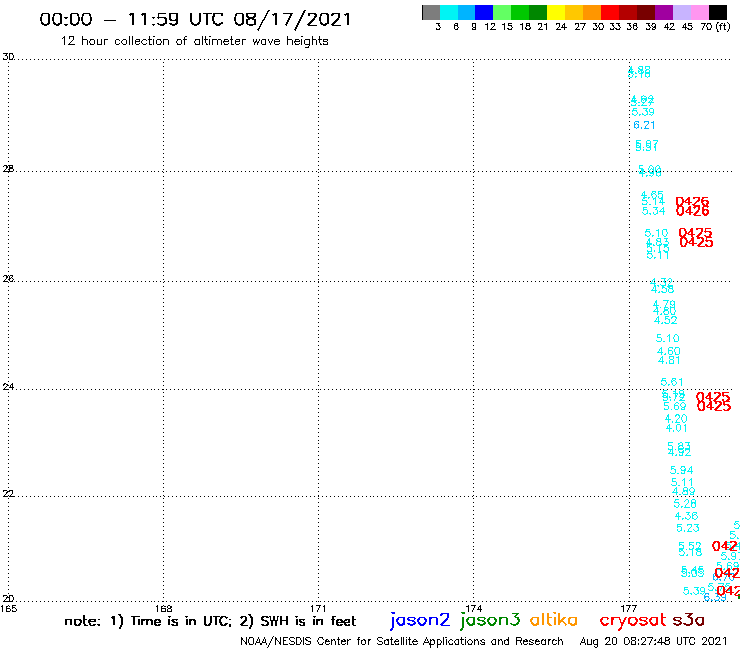Click the 'NOAA/NESDIS Center for Satellite Applications and Research' credit
Viewport: 740px width, 650px height.
402,641
